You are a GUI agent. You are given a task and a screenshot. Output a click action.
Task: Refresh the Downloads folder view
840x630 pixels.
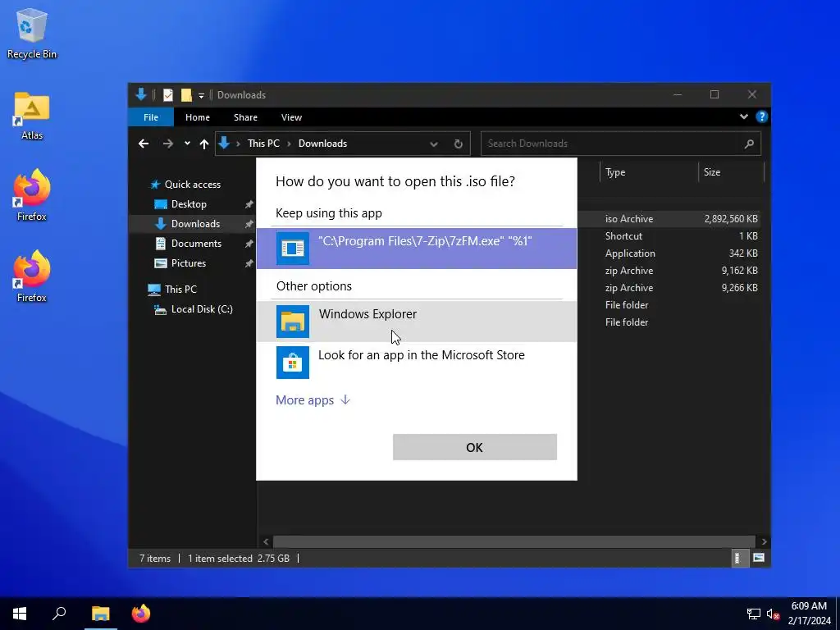click(x=458, y=144)
